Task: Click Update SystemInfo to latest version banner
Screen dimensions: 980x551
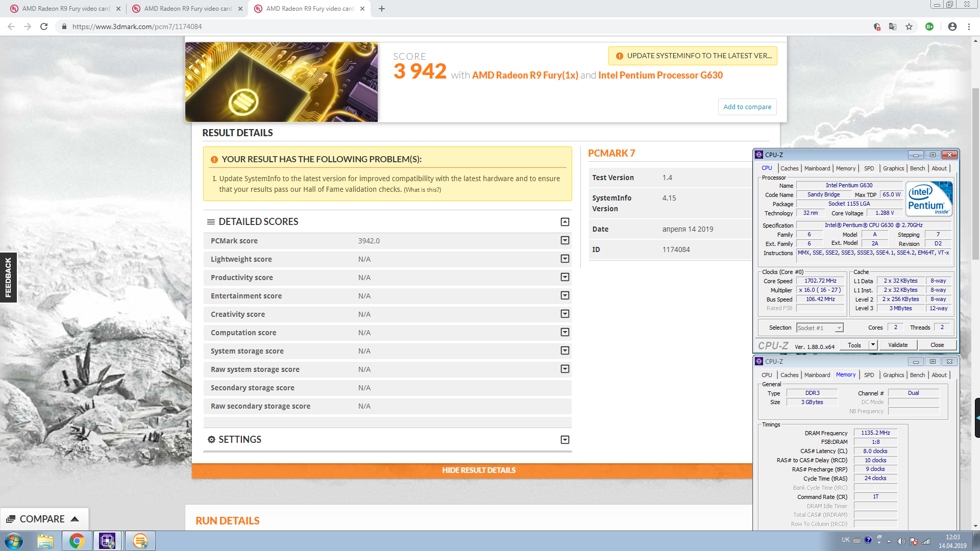Action: click(693, 56)
